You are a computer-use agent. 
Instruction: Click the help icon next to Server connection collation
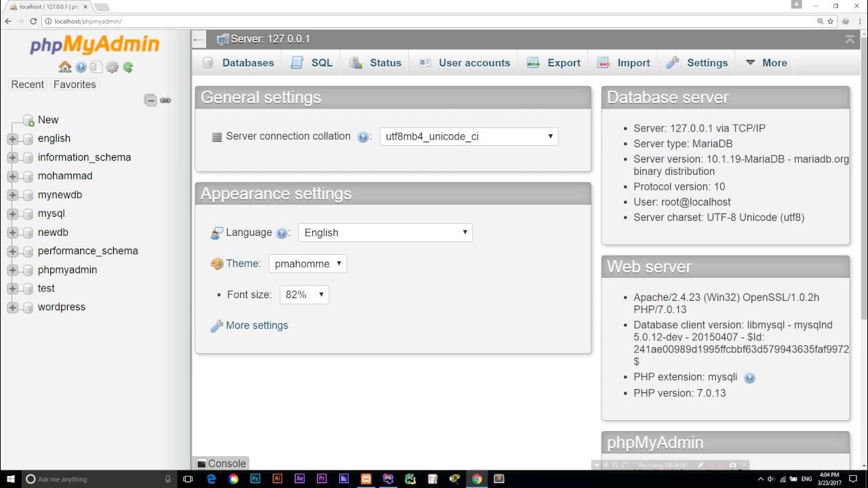tap(363, 137)
